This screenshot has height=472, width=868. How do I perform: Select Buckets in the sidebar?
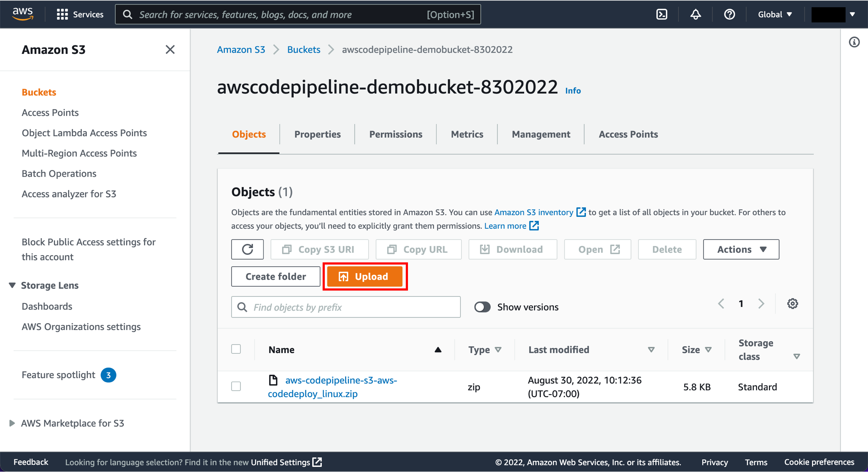(39, 93)
